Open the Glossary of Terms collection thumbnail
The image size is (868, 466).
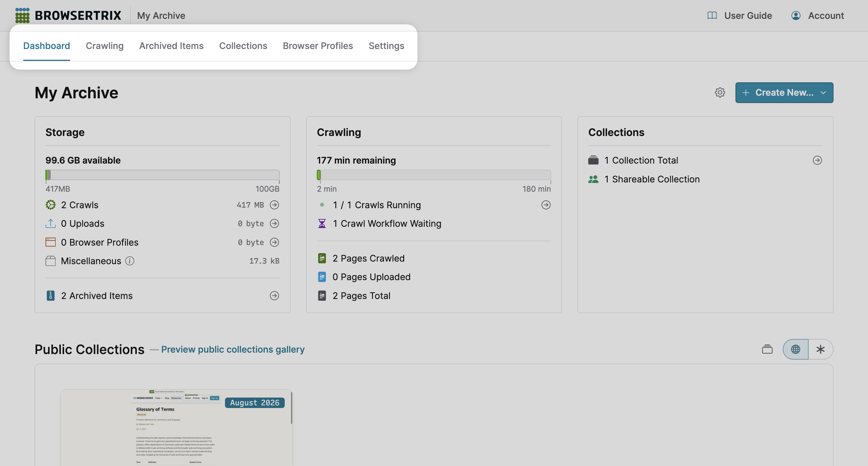[176, 428]
